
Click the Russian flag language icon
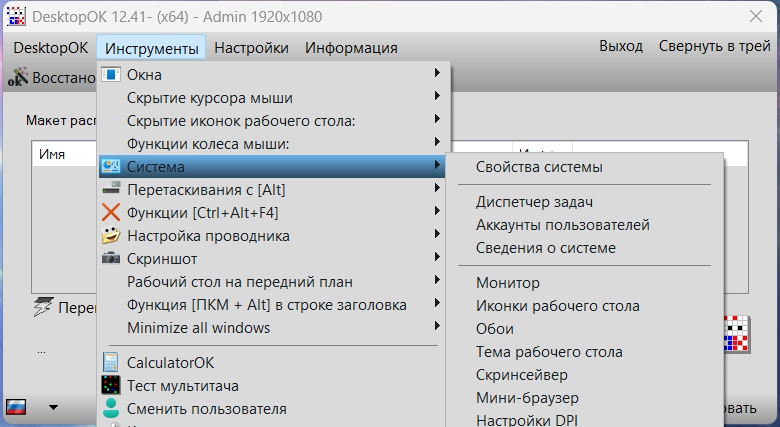[16, 408]
